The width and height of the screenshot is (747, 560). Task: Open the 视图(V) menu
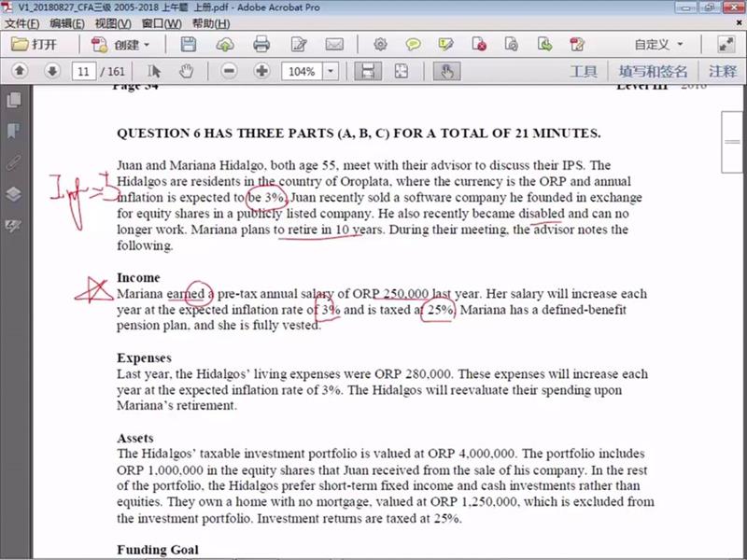click(x=113, y=22)
